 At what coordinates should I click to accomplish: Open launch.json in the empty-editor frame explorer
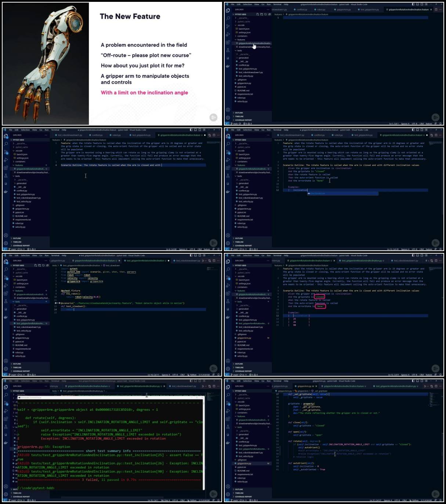pyautogui.click(x=243, y=29)
